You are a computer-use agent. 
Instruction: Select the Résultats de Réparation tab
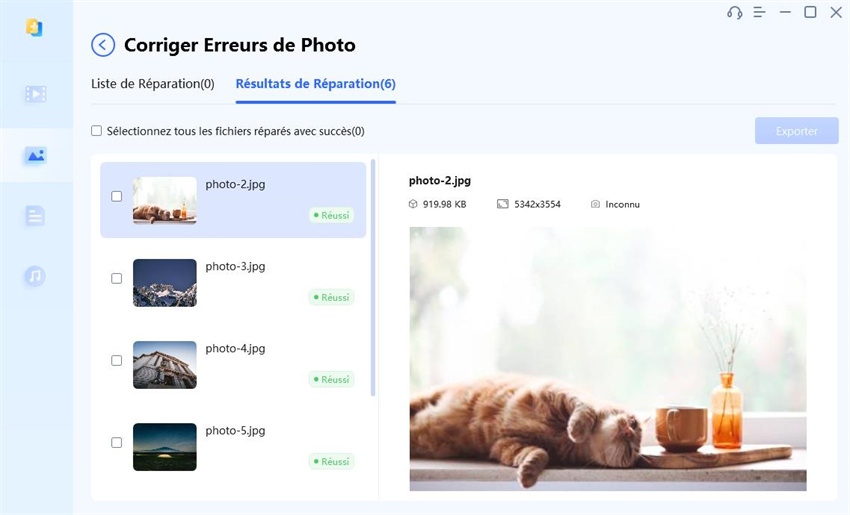pos(315,84)
